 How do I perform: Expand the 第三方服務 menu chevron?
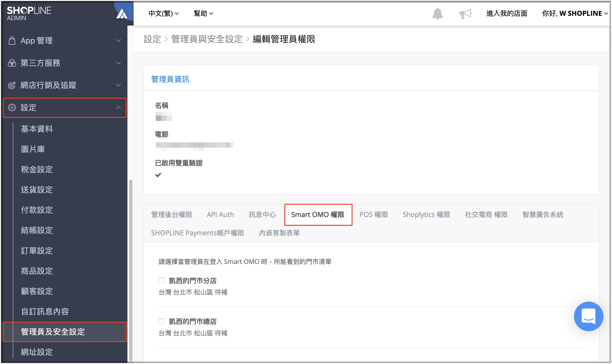click(118, 63)
